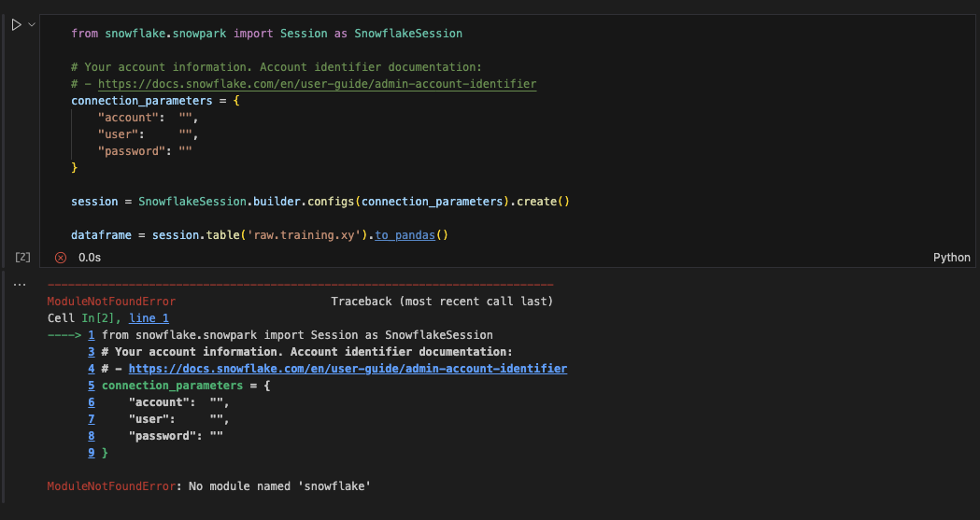Screen dimensions: 980x520
Task: Click traceback line number 5
Action: (x=92, y=386)
